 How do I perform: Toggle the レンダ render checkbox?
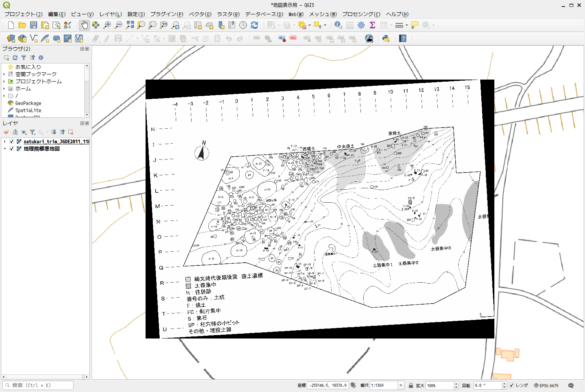512,385
